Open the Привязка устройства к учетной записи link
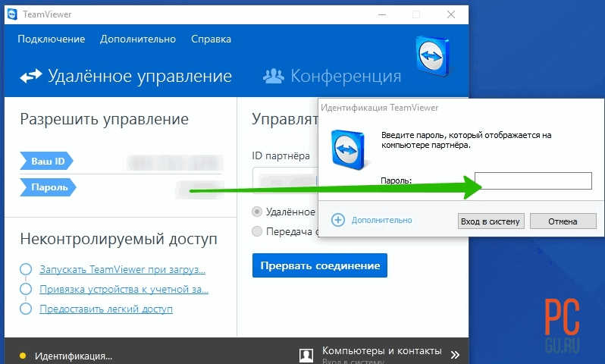 [124, 289]
